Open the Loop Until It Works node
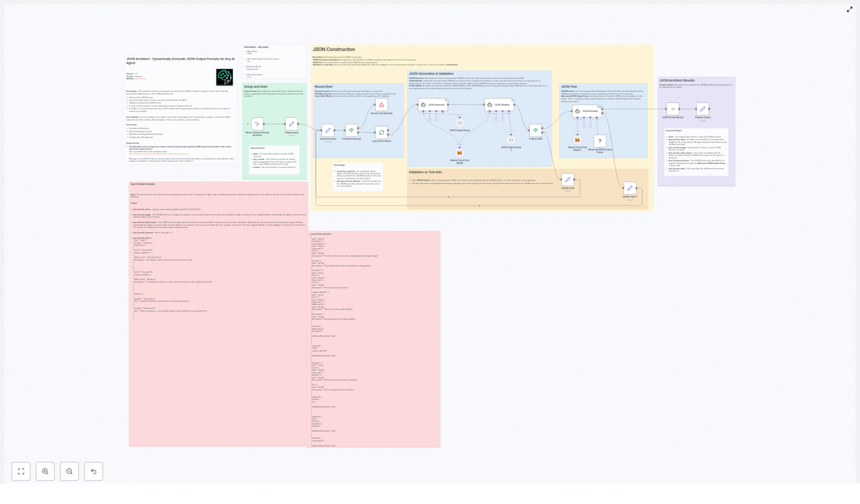 pos(381,132)
